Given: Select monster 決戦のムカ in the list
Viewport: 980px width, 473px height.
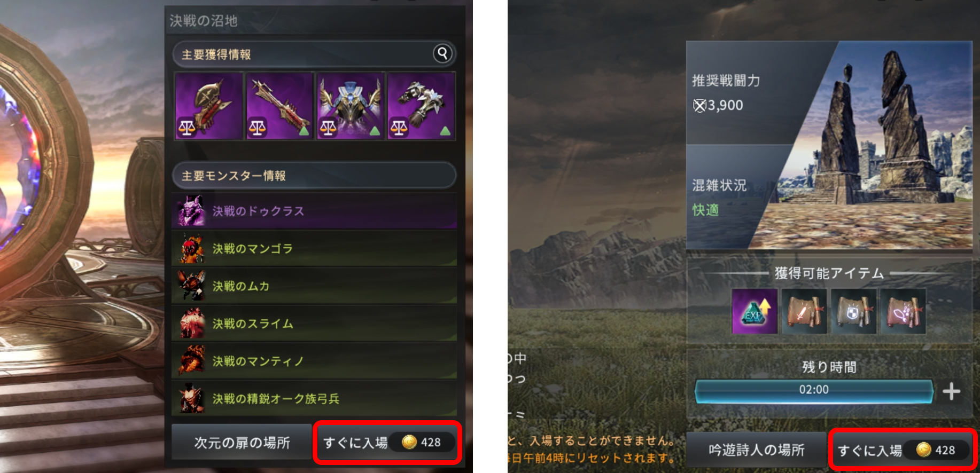Looking at the screenshot, I should [314, 286].
